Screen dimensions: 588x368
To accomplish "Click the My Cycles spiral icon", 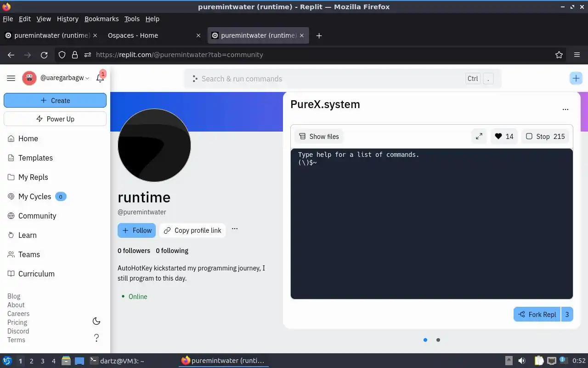I will (11, 196).
